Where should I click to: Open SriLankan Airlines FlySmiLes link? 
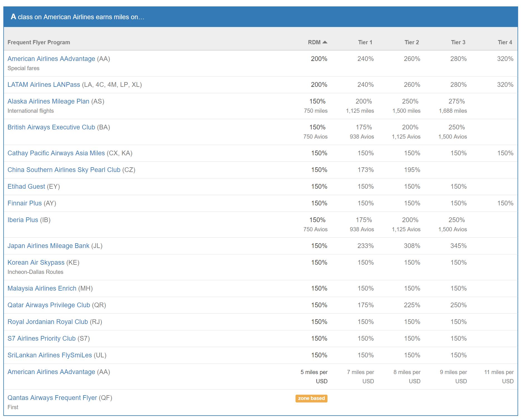(x=50, y=355)
